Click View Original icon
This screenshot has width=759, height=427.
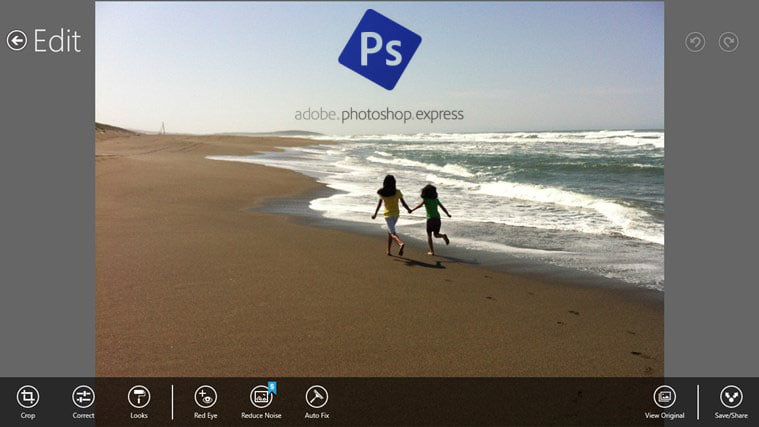pos(665,397)
